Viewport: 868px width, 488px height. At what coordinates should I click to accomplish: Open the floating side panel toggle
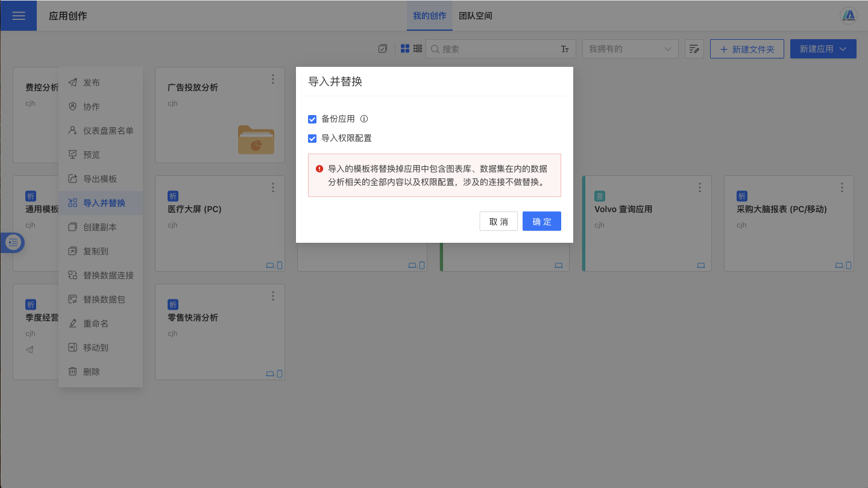pyautogui.click(x=13, y=242)
